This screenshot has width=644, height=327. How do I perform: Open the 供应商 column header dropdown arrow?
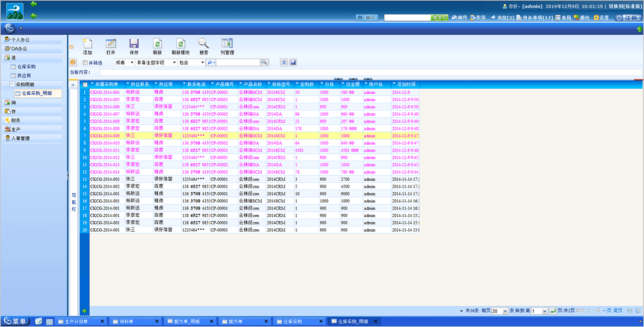point(156,84)
